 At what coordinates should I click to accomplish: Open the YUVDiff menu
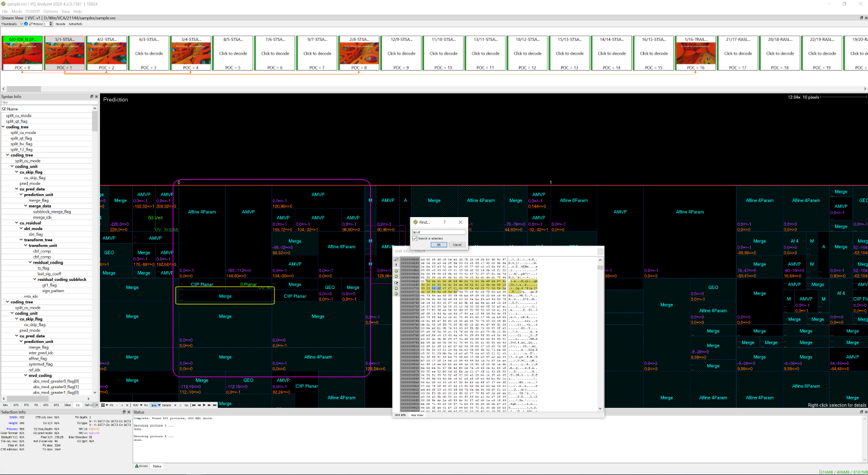pyautogui.click(x=32, y=11)
